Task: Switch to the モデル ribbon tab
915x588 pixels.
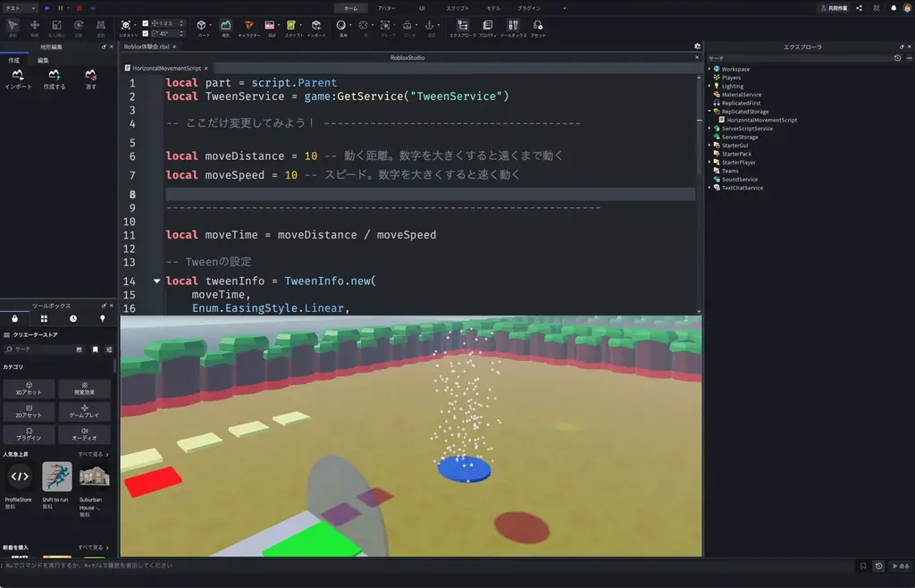Action: pos(493,8)
